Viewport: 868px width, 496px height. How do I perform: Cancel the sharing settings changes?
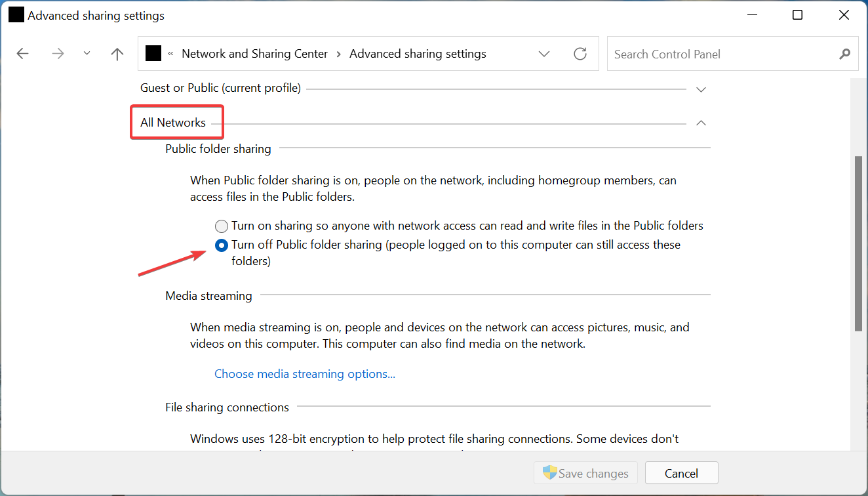click(681, 472)
